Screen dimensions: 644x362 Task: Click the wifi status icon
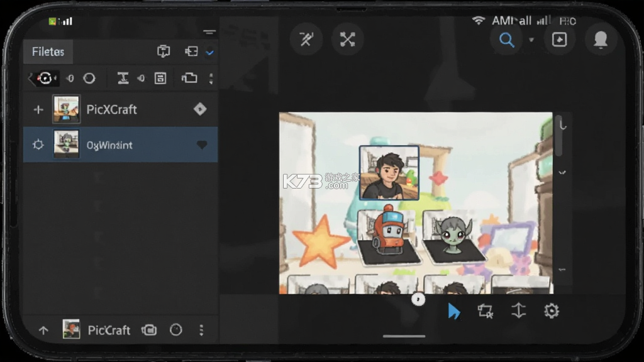[478, 21]
